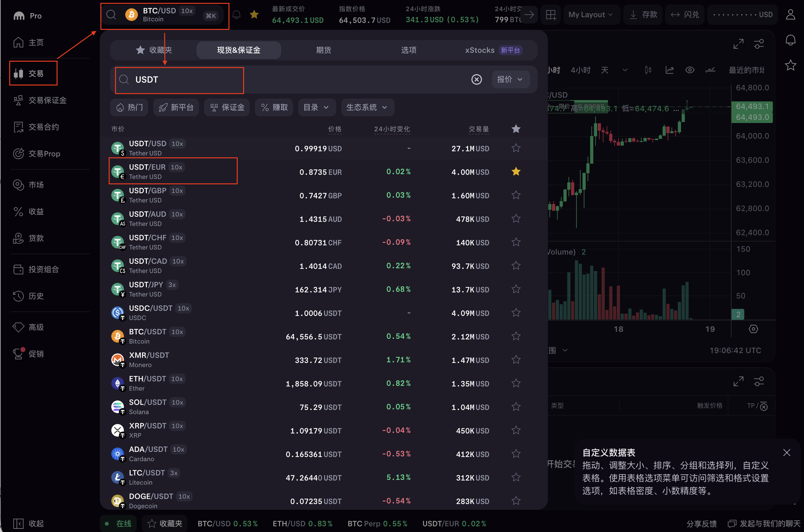Screen dimensions: 804x532
Task: Expand chart timeframe chevron after 天
Action: coord(625,70)
